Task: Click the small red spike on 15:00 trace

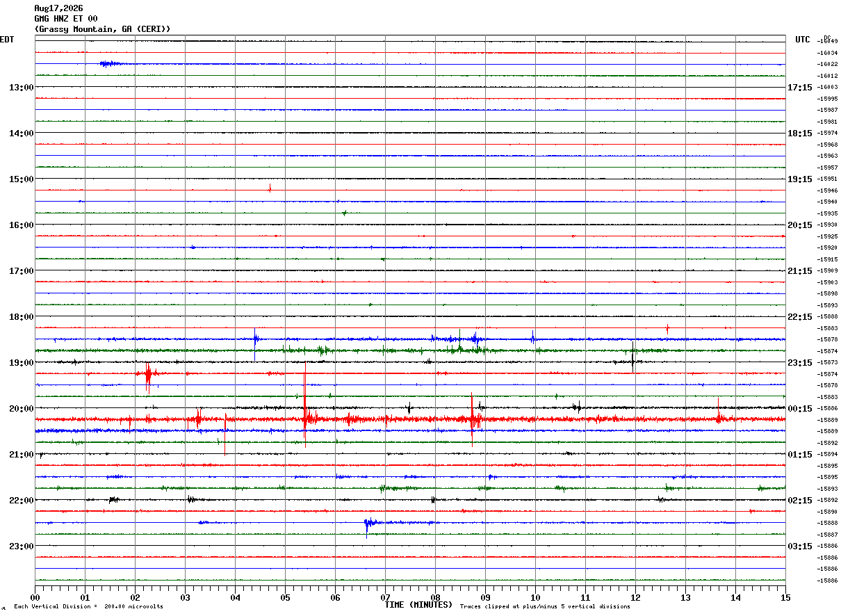Action: pos(270,187)
